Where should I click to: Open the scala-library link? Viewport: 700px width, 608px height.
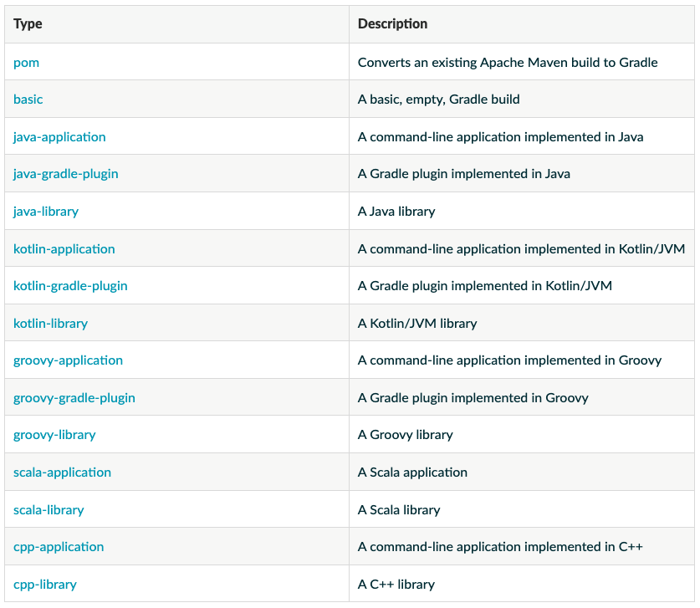click(x=49, y=508)
